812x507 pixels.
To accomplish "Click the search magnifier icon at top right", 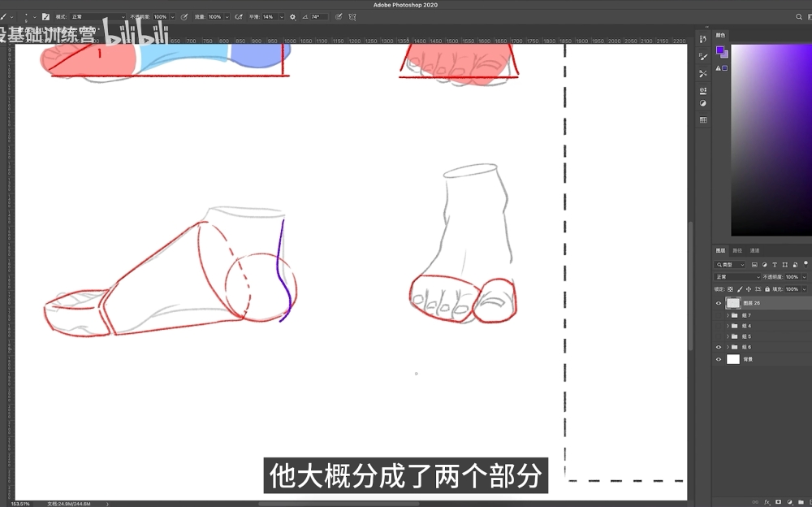I will [x=798, y=16].
